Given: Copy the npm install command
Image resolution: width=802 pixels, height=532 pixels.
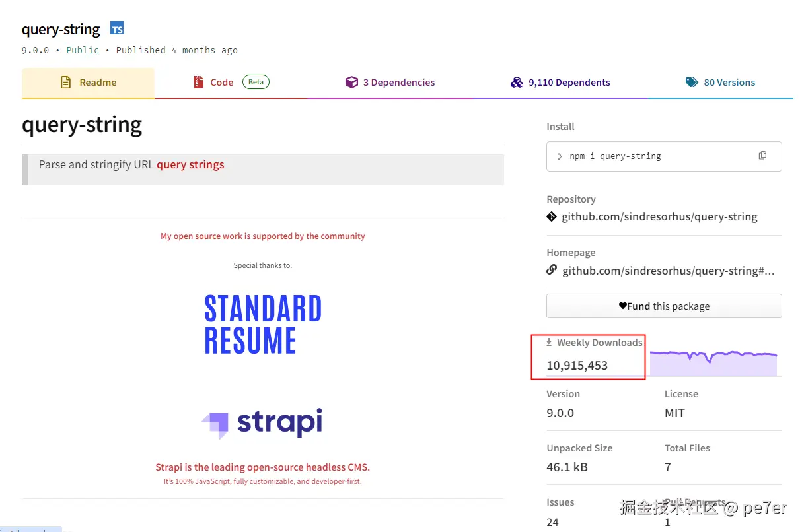Looking at the screenshot, I should point(762,156).
